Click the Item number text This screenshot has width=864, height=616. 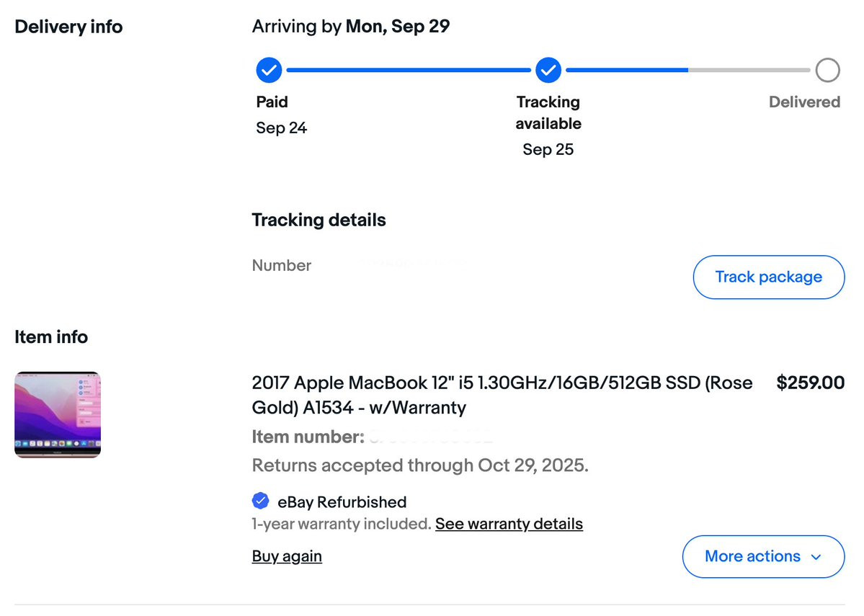(308, 437)
